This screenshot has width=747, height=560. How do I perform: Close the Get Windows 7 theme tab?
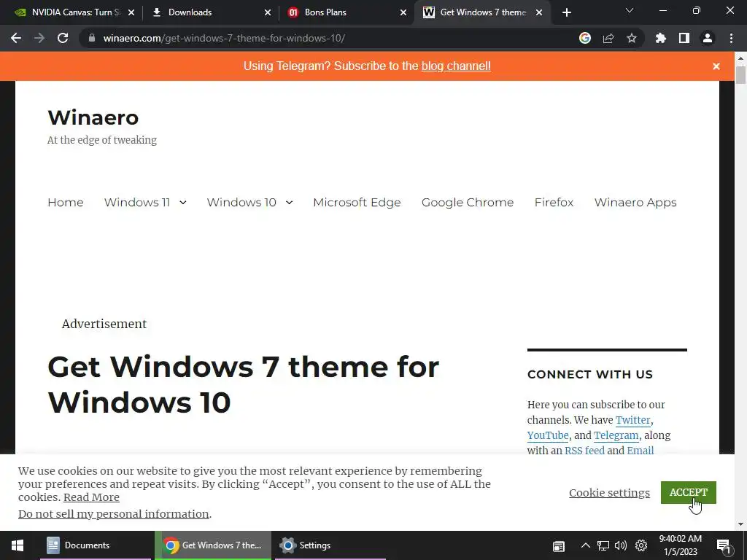click(x=539, y=12)
